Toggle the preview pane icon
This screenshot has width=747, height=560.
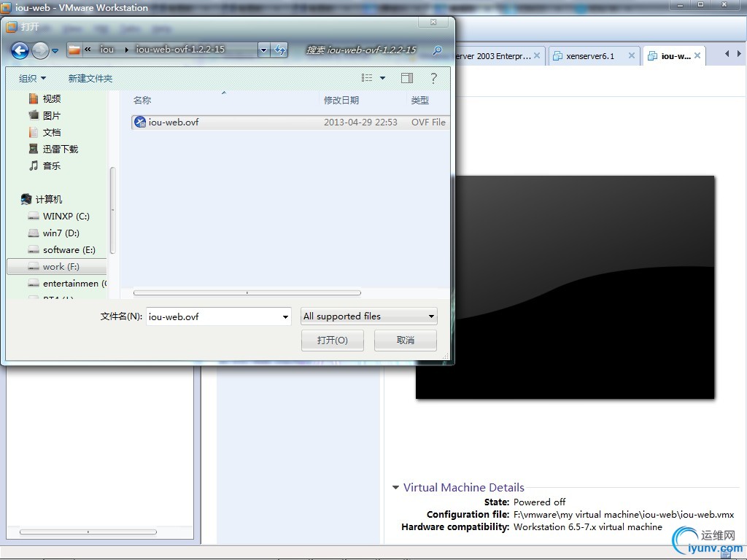tap(407, 78)
